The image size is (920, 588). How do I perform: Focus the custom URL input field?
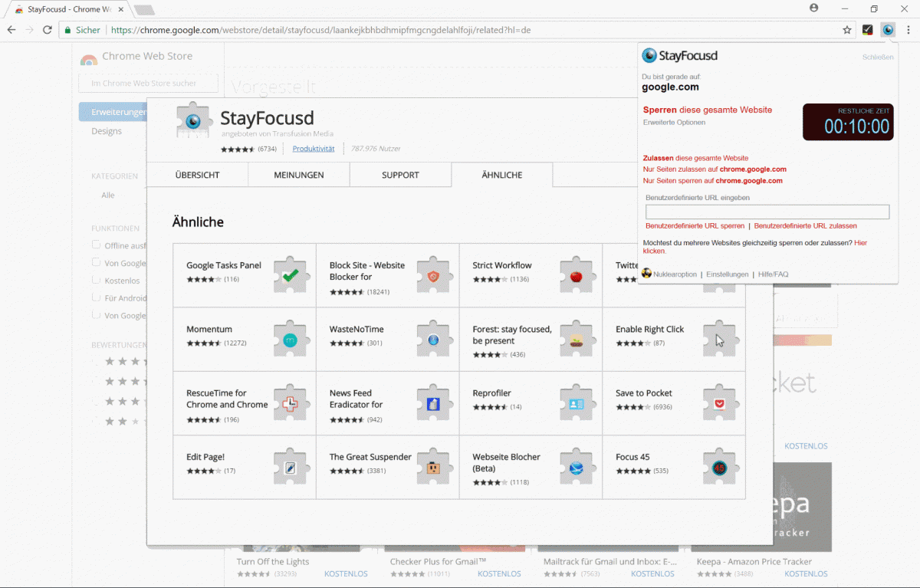pyautogui.click(x=767, y=212)
